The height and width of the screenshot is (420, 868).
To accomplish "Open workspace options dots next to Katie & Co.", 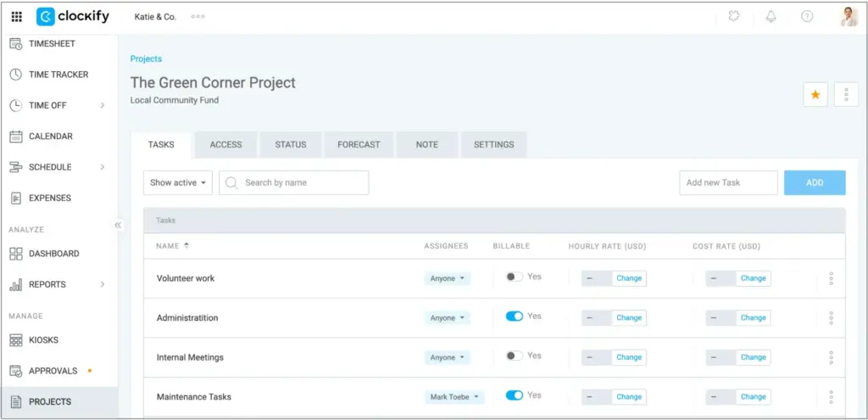I will coord(198,17).
